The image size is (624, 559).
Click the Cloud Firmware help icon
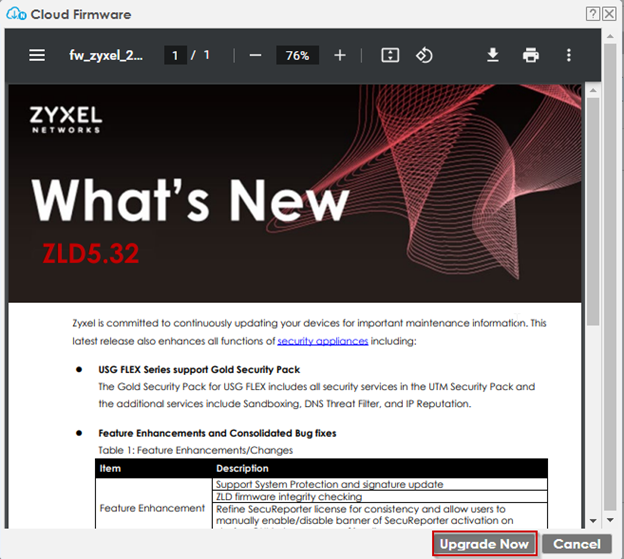[x=594, y=13]
